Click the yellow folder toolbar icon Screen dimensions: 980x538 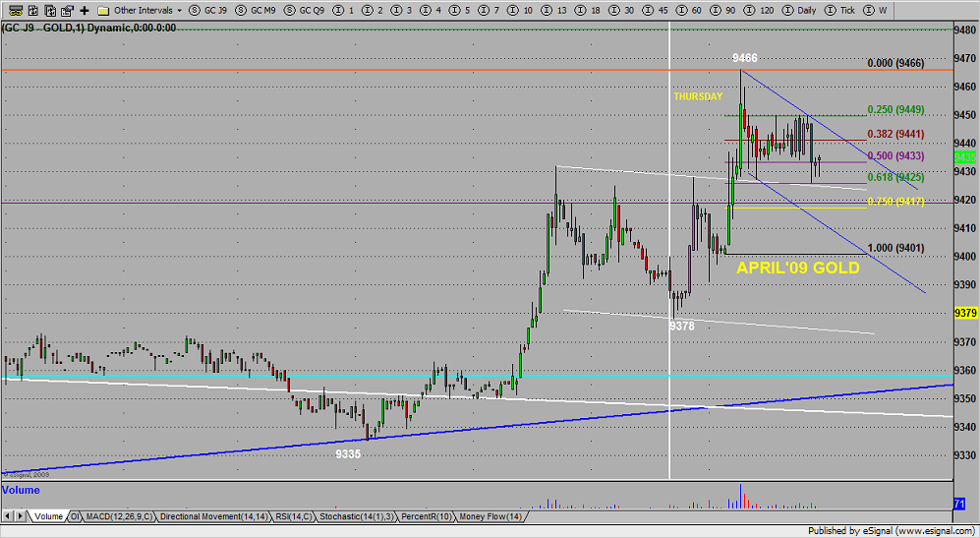104,11
